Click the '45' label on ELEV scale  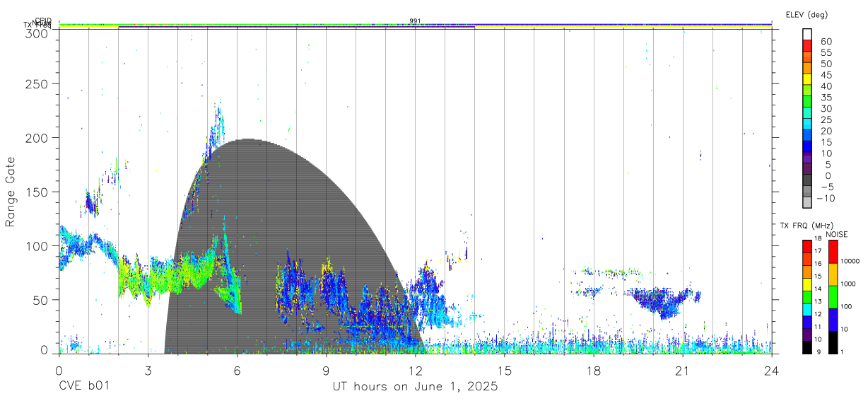click(826, 75)
